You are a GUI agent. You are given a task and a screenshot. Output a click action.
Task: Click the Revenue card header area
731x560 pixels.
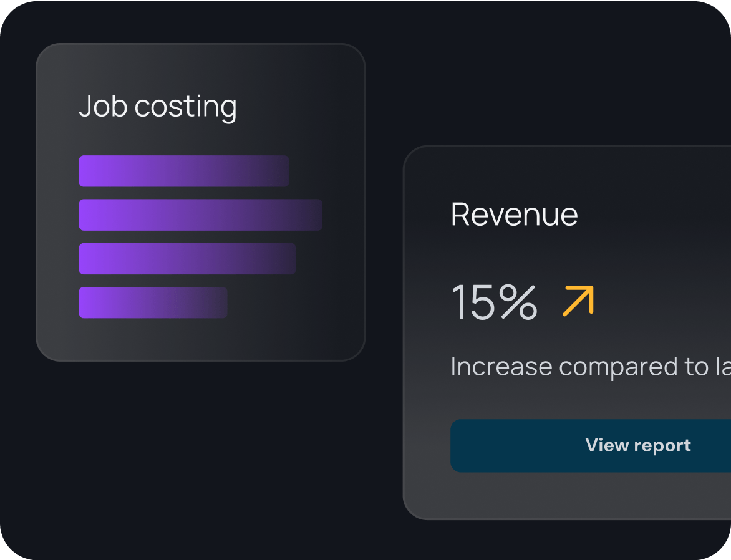514,214
